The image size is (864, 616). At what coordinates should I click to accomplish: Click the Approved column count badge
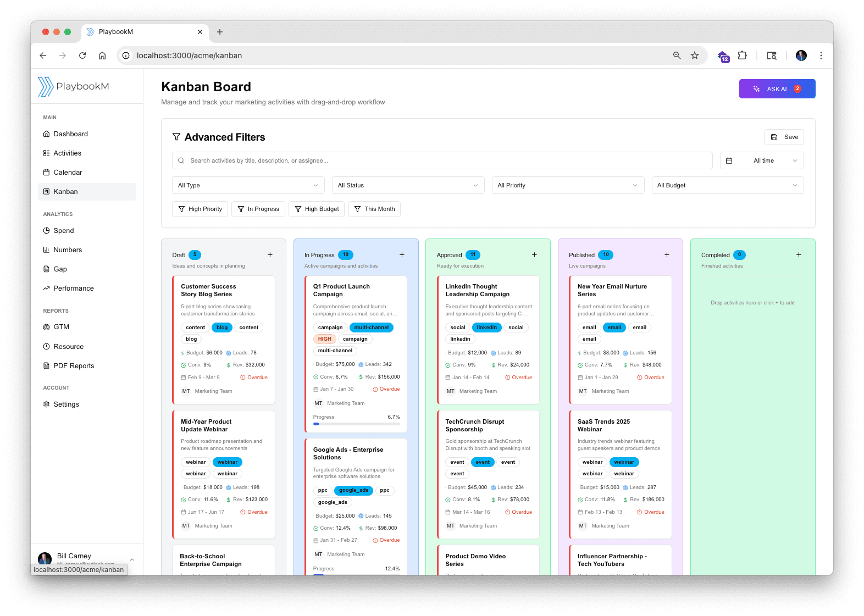point(473,255)
